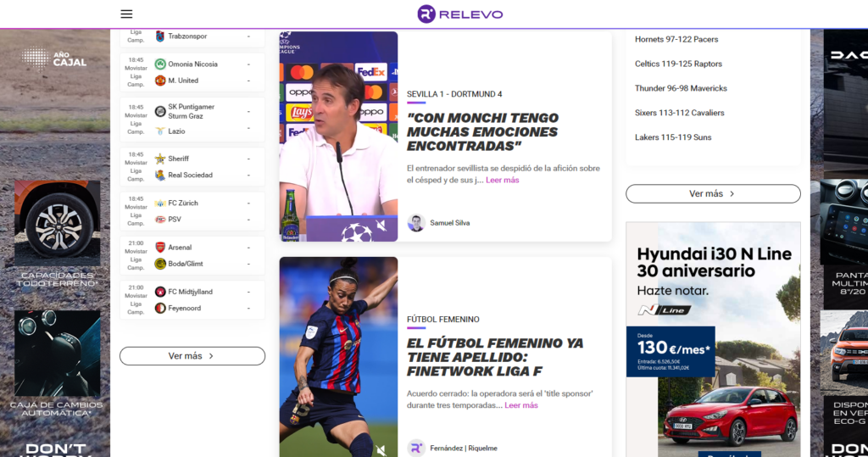This screenshot has height=457, width=868.
Task: Click FC Zürich team crest
Action: (x=160, y=203)
